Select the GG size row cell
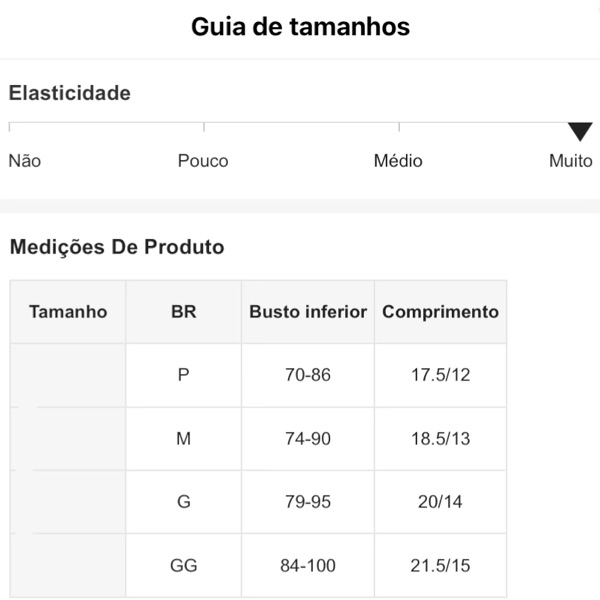The image size is (600, 600). click(x=183, y=566)
